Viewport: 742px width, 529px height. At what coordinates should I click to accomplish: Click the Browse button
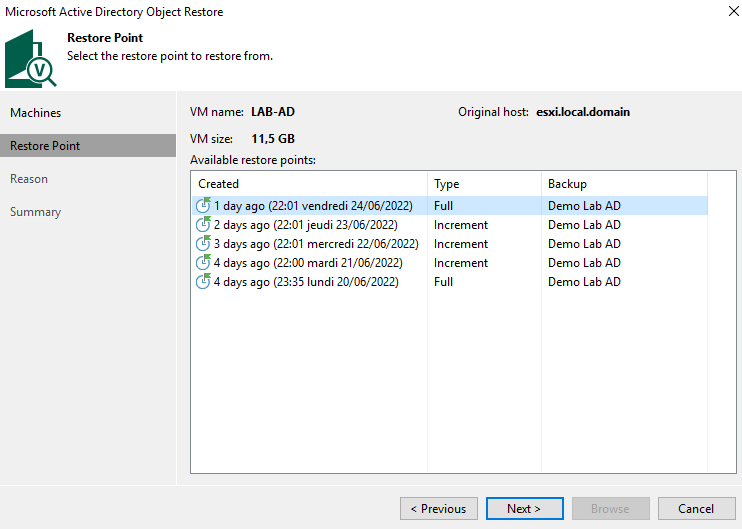(610, 509)
